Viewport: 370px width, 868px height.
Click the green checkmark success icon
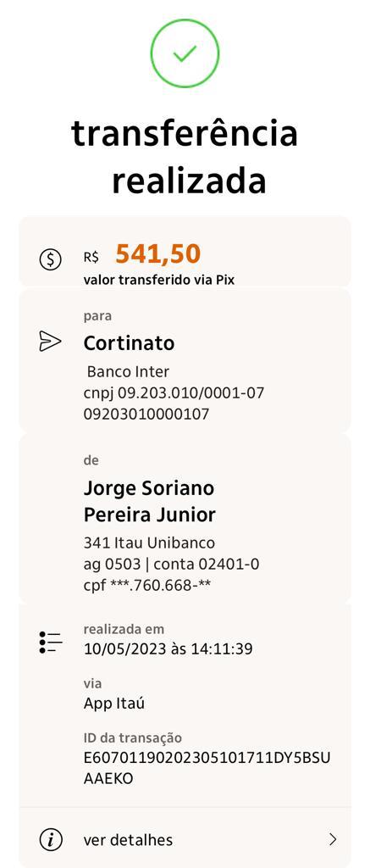click(185, 53)
